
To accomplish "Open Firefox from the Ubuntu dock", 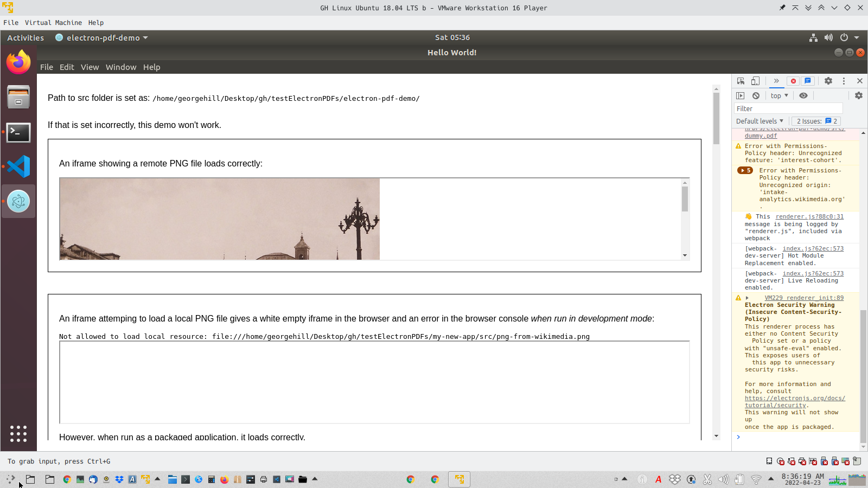I will 18,62.
